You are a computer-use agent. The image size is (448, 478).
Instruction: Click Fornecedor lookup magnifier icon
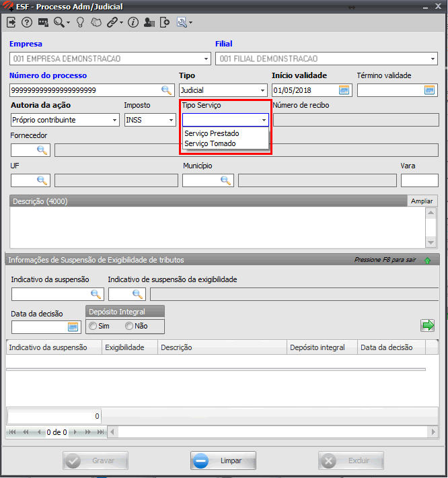point(42,149)
